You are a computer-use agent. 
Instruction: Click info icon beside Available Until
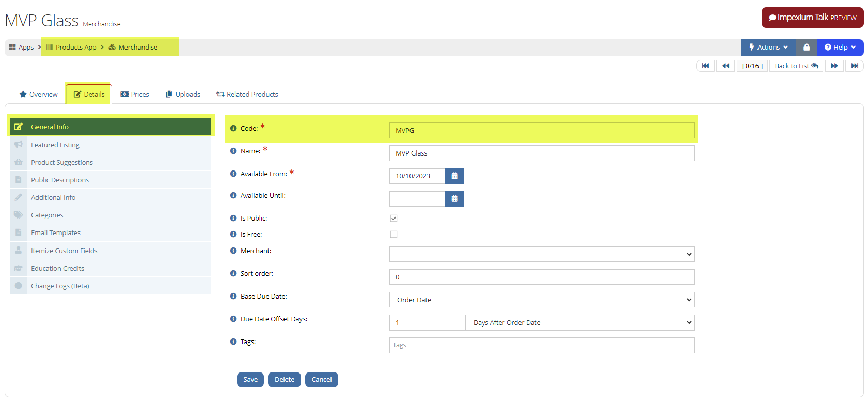tap(233, 195)
